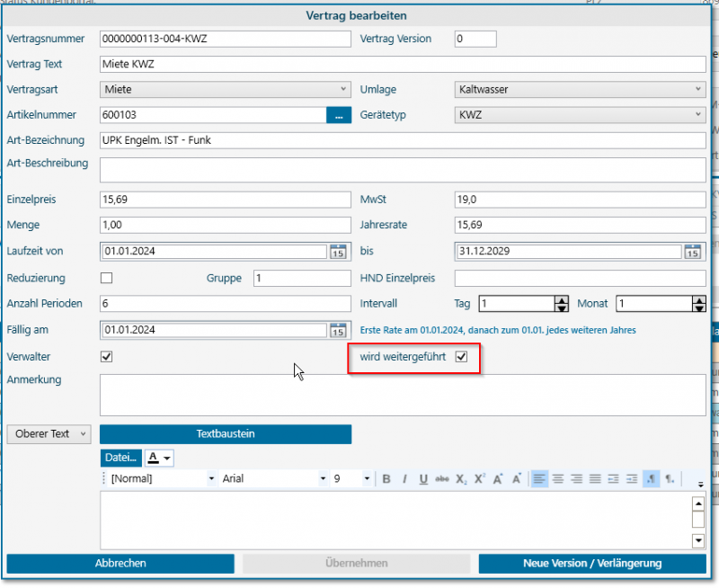Open calendar for Laufzeit von date
The width and height of the screenshot is (719, 588).
[x=339, y=252]
